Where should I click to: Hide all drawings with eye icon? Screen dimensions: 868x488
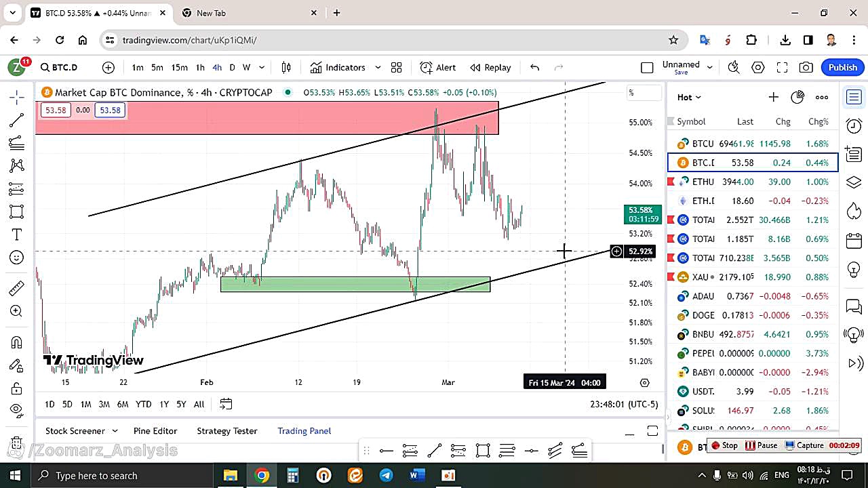pyautogui.click(x=17, y=410)
